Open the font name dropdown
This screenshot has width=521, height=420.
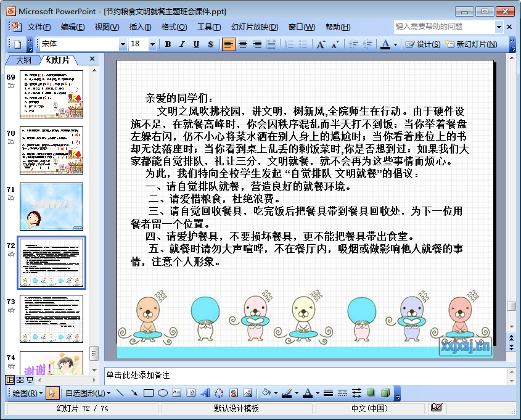pos(123,44)
